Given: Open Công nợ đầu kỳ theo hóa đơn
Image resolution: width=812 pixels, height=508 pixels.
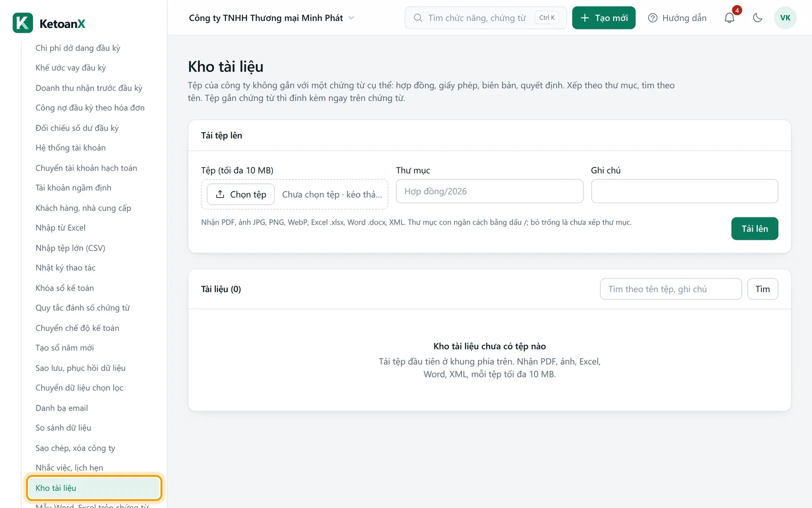Looking at the screenshot, I should click(x=90, y=108).
